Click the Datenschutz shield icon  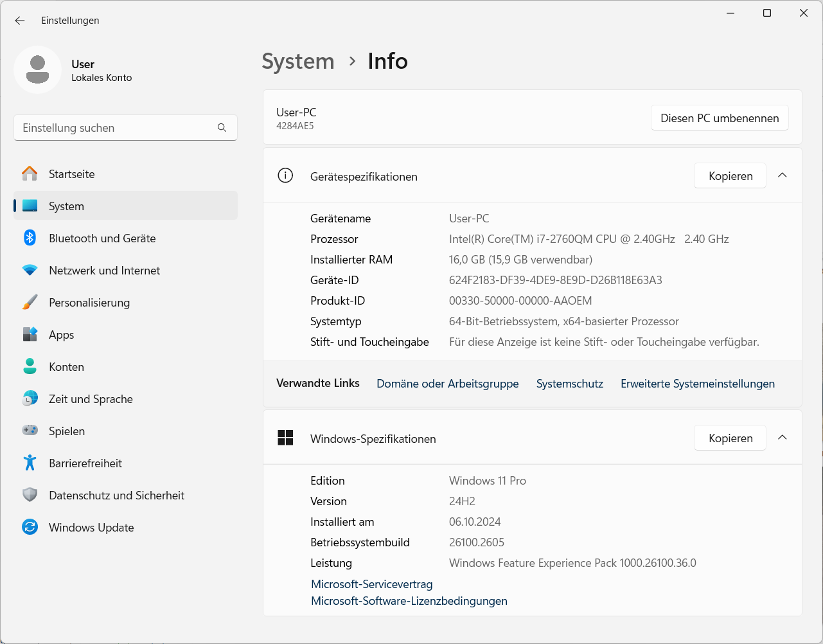[30, 495]
